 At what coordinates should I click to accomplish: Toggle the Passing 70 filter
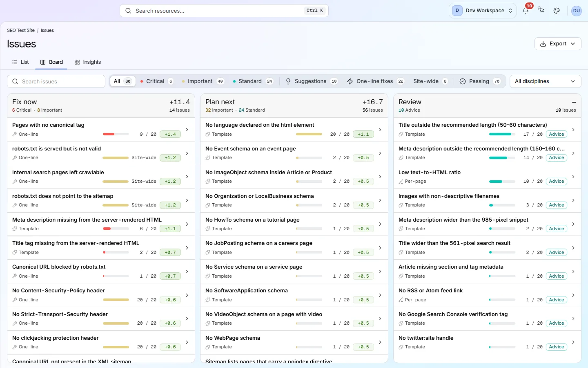pos(480,81)
